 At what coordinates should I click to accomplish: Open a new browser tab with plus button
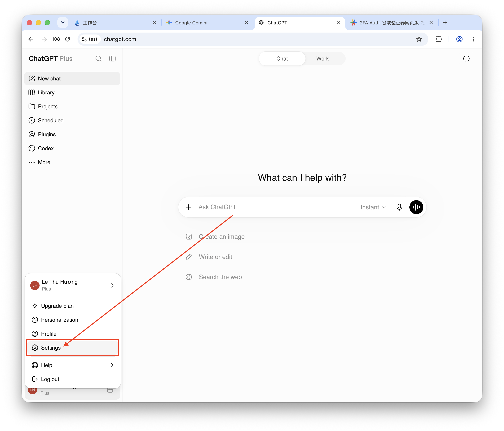[x=445, y=23]
